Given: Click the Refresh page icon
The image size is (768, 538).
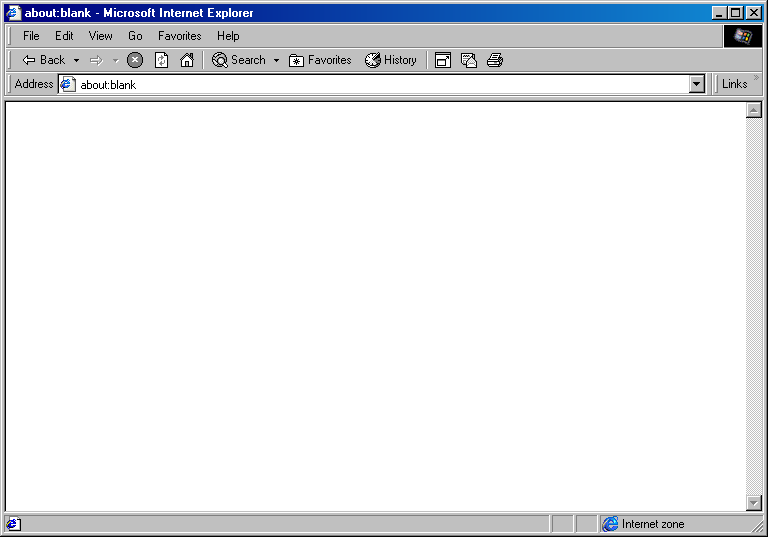Looking at the screenshot, I should (x=161, y=60).
